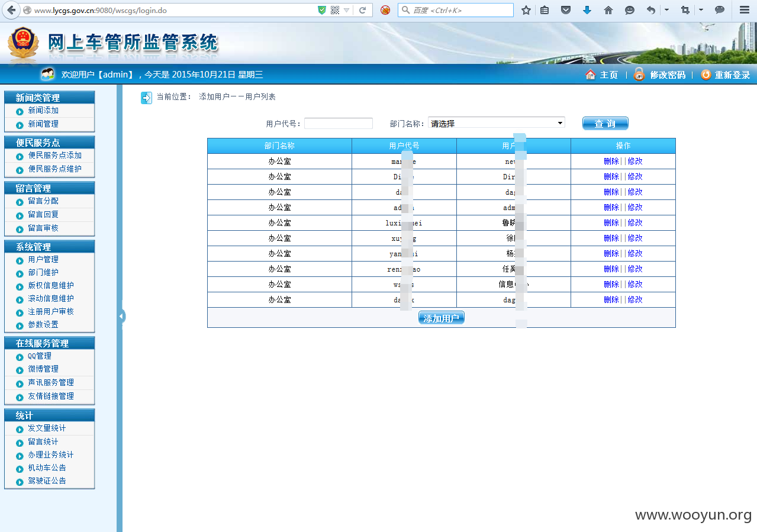
Task: Reload the page with the refresh icon
Action: coord(362,10)
